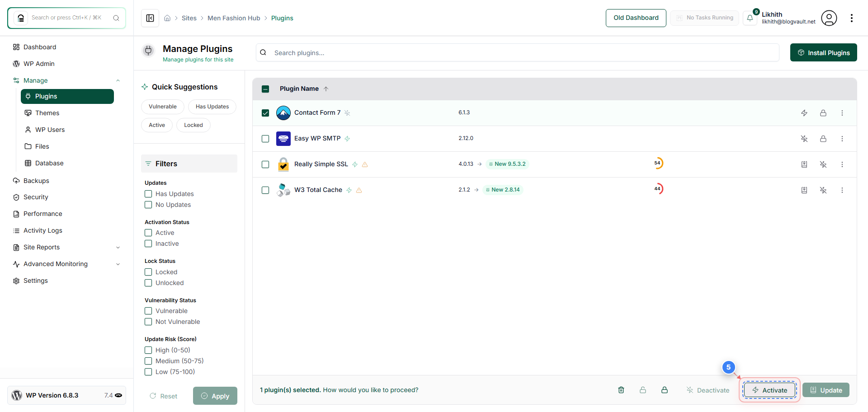Deactivate Easy WP SMTP via its row icon
Screen dimensions: 868x412
[x=804, y=139]
